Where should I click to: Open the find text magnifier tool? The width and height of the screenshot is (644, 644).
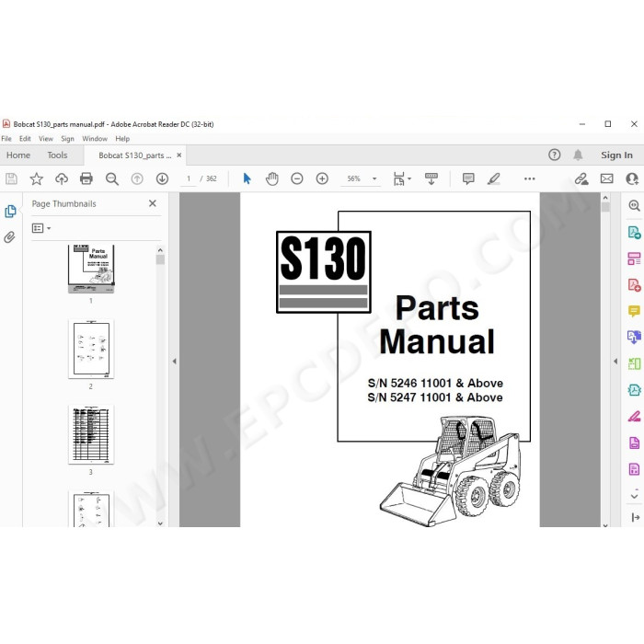point(111,178)
